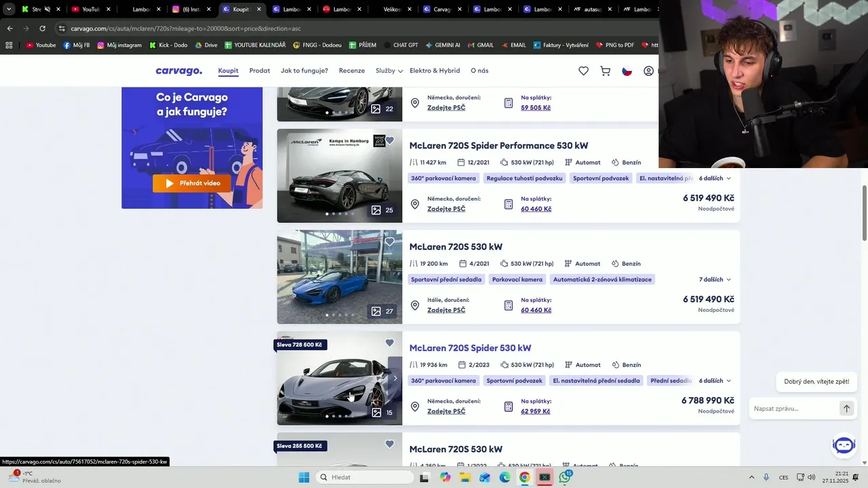
Task: Click installment link 59 505 Kč
Action: pos(536,108)
